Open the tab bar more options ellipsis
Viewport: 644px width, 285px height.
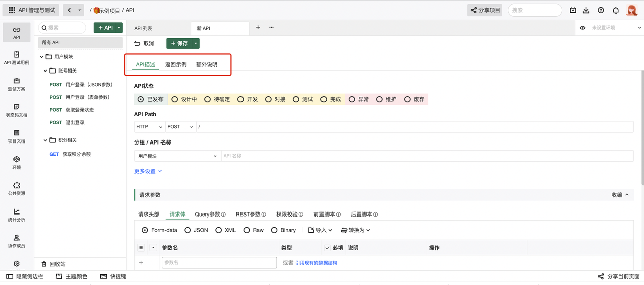[x=271, y=28]
